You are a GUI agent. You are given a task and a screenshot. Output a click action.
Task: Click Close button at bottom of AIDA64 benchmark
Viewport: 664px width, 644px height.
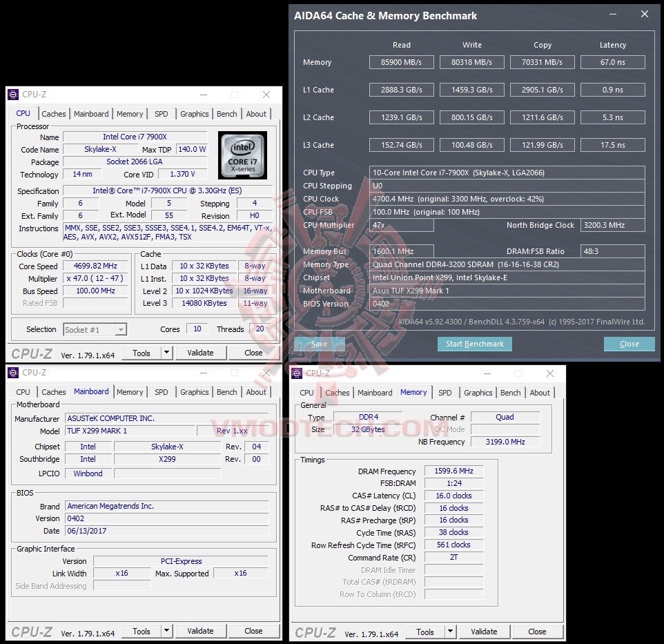(629, 344)
